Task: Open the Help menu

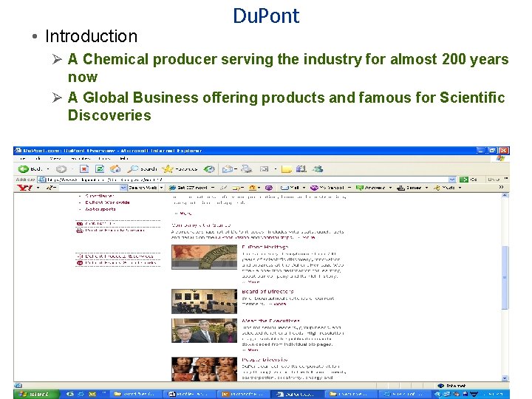Action: point(124,158)
